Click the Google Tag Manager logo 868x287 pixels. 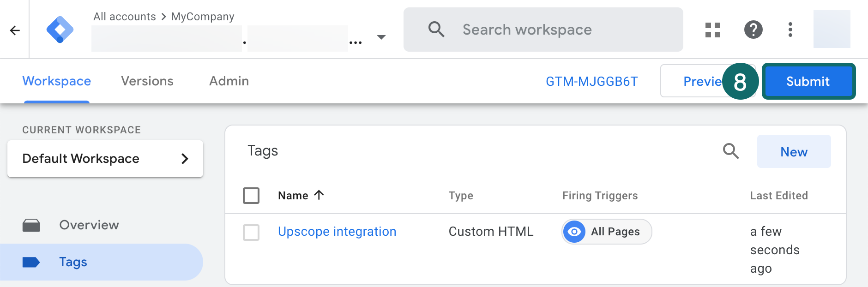60,30
